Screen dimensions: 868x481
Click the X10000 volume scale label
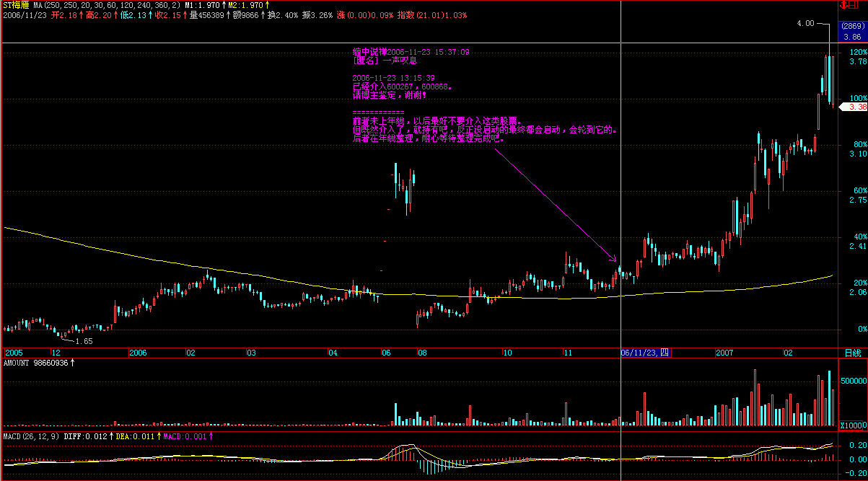point(852,424)
